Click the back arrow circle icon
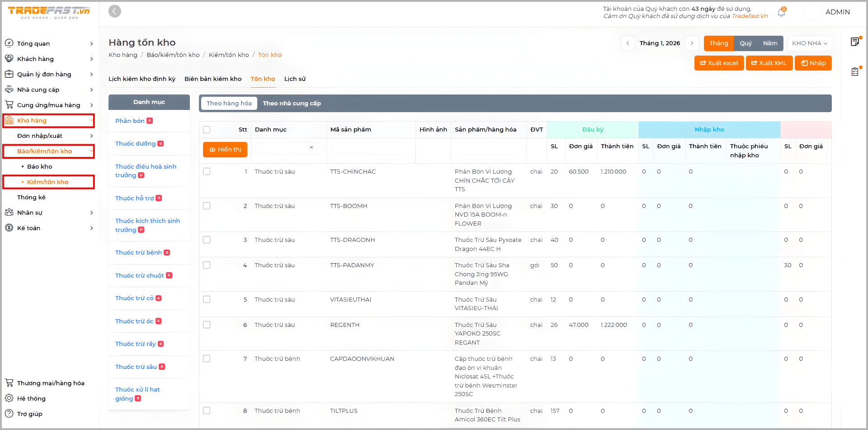 (115, 11)
